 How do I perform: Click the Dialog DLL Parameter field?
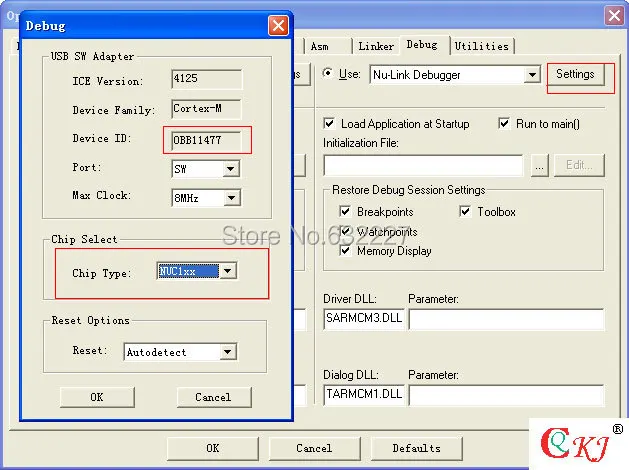pyautogui.click(x=506, y=395)
